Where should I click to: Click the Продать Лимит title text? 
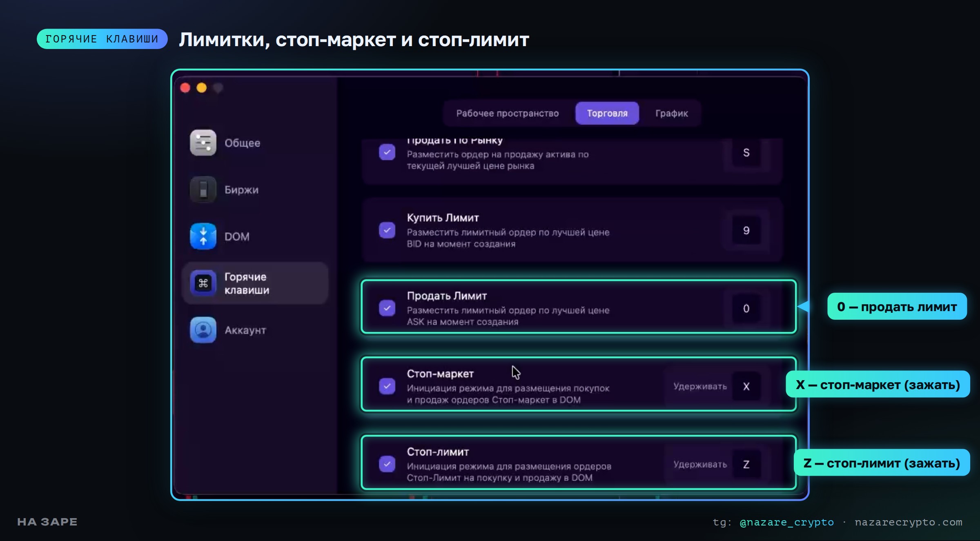[x=447, y=296]
